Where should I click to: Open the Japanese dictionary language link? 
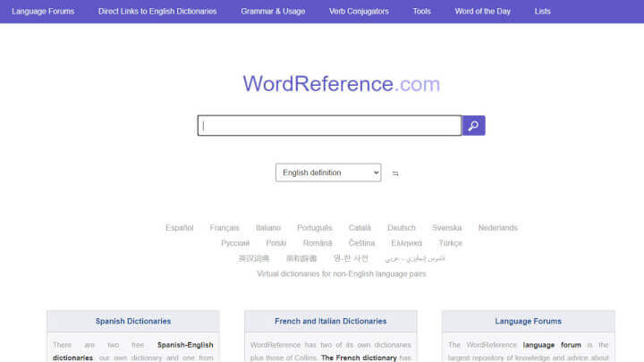(301, 258)
